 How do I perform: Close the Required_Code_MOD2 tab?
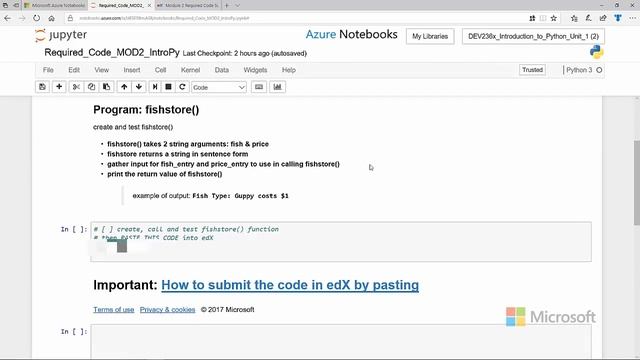click(x=149, y=5)
